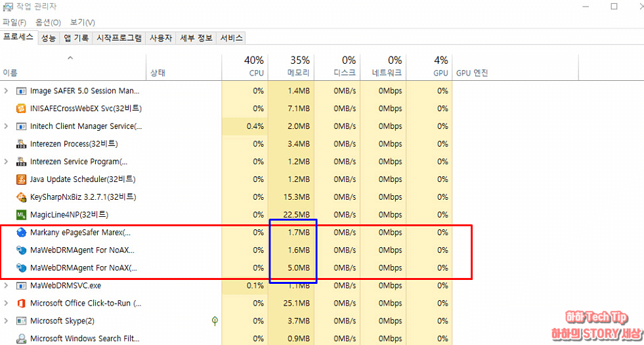Click the Microsoft Windows Search Filter icon
Screen dimensions: 644x345
point(21,338)
